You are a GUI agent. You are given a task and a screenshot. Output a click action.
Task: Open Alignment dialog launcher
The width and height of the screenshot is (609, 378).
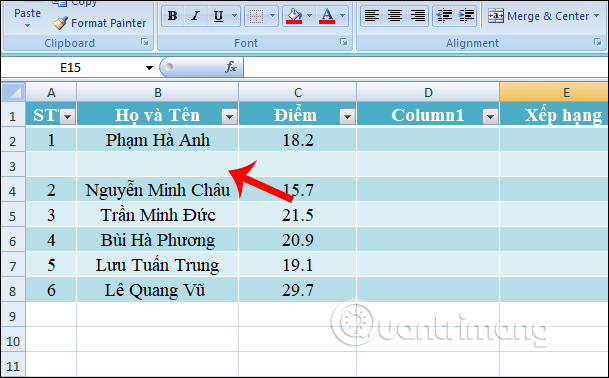tap(598, 42)
